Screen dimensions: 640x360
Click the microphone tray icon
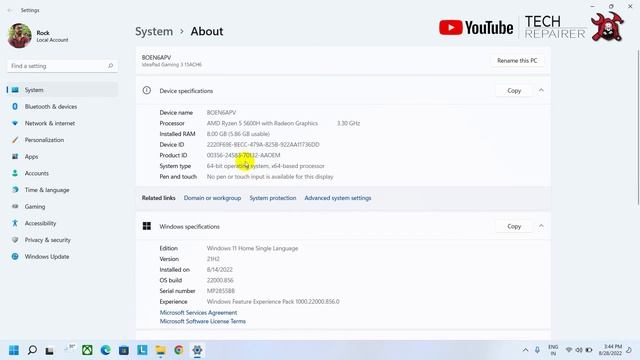point(538,350)
